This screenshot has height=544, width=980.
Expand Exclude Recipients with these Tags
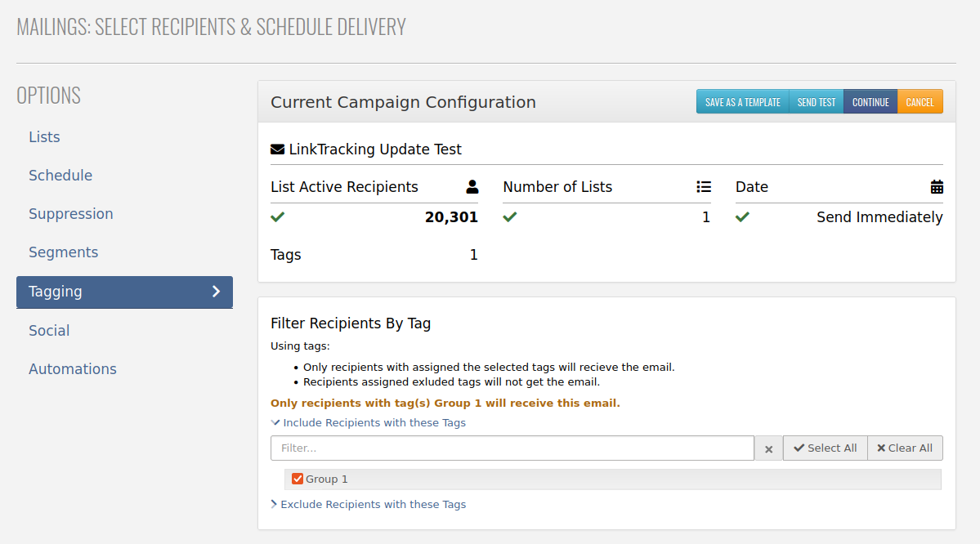(368, 505)
